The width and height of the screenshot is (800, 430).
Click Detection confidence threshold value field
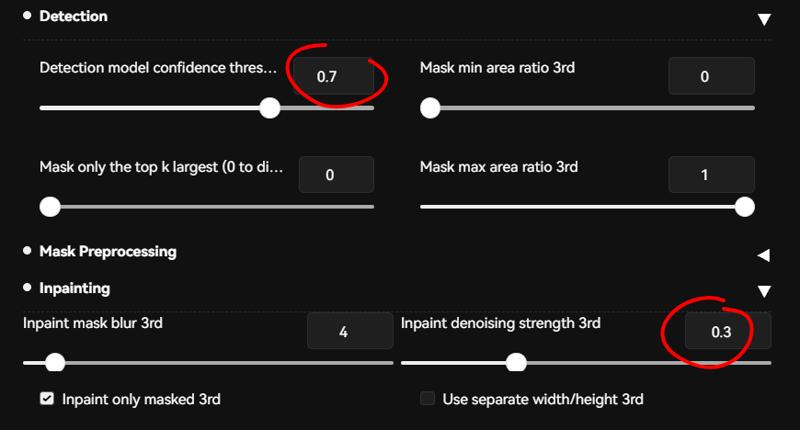333,76
